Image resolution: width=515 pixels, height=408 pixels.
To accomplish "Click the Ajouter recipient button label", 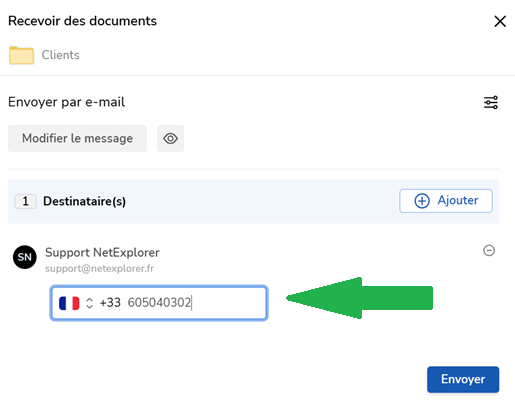I will pos(458,200).
